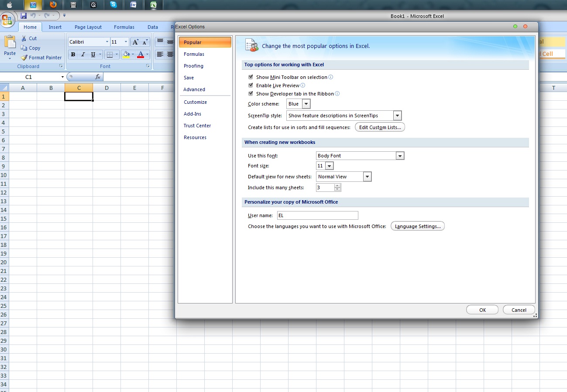Increase font size with the large A icon
Screen dimensions: 567x392
135,42
